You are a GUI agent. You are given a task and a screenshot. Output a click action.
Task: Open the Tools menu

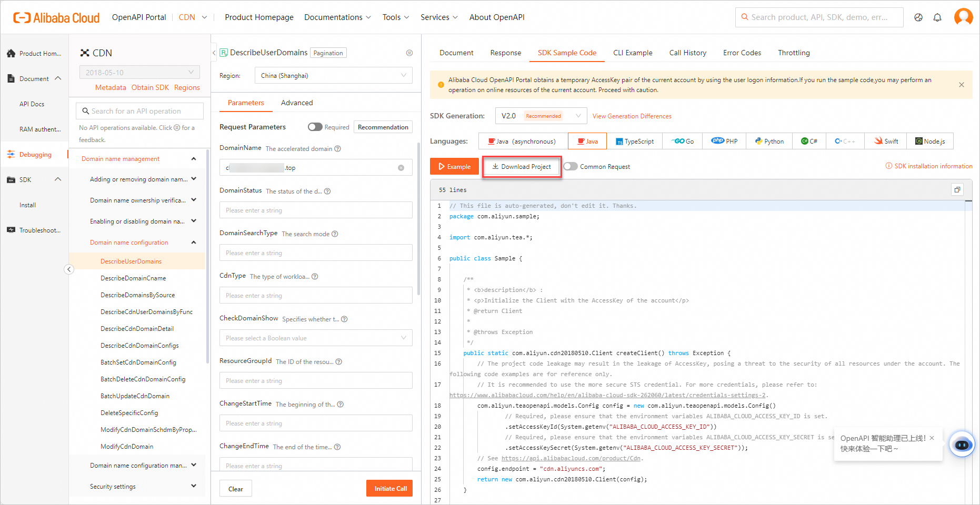coord(396,17)
